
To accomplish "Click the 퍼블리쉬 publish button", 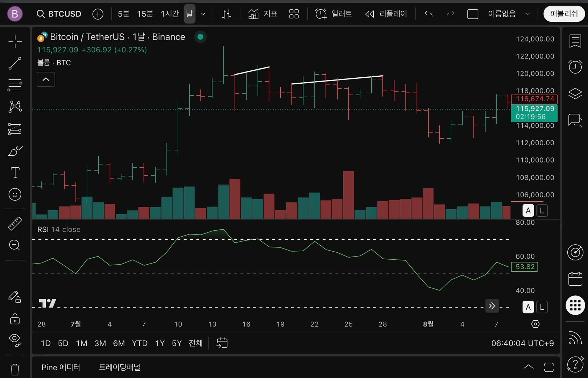I will (564, 14).
